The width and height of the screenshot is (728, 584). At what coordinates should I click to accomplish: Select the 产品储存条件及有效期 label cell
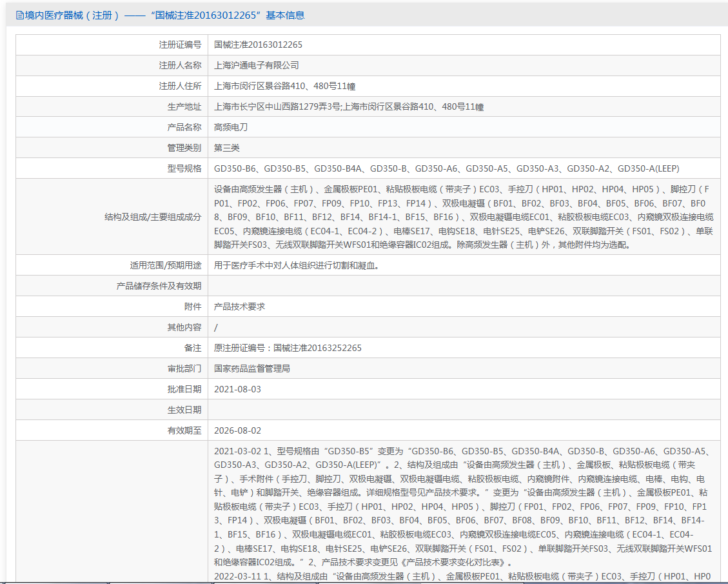(112, 287)
